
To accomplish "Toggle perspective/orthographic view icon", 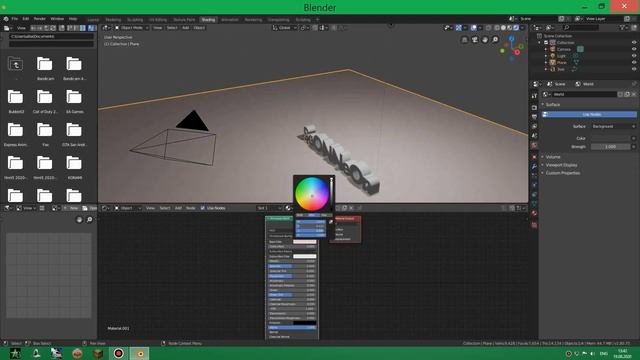I will [x=464, y=40].
